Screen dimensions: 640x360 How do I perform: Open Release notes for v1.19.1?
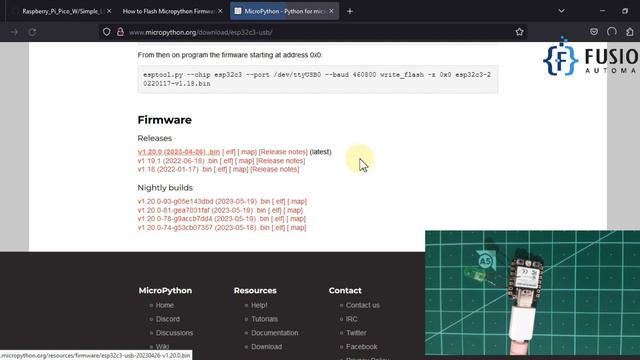point(280,161)
